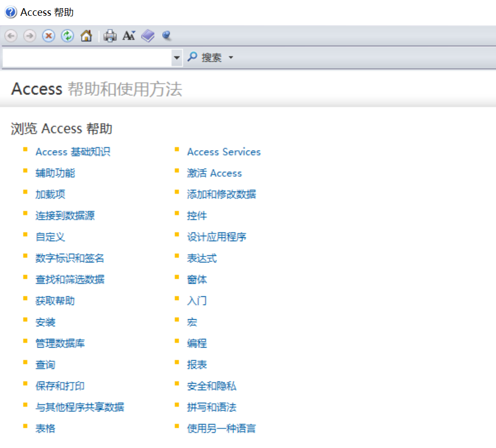Open the Access 基础知识 topic
The image size is (496, 448).
73,152
